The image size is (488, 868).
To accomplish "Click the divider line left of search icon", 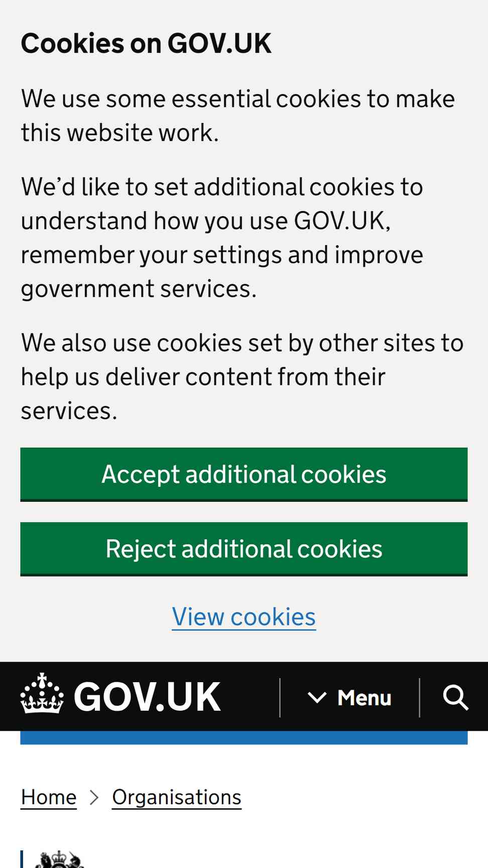I will click(x=419, y=698).
